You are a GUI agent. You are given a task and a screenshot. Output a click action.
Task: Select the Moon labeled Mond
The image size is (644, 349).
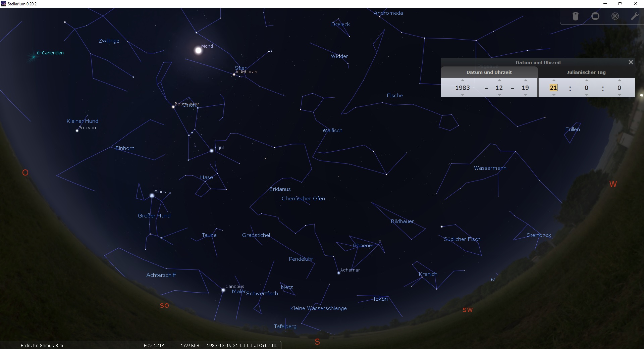(x=198, y=51)
